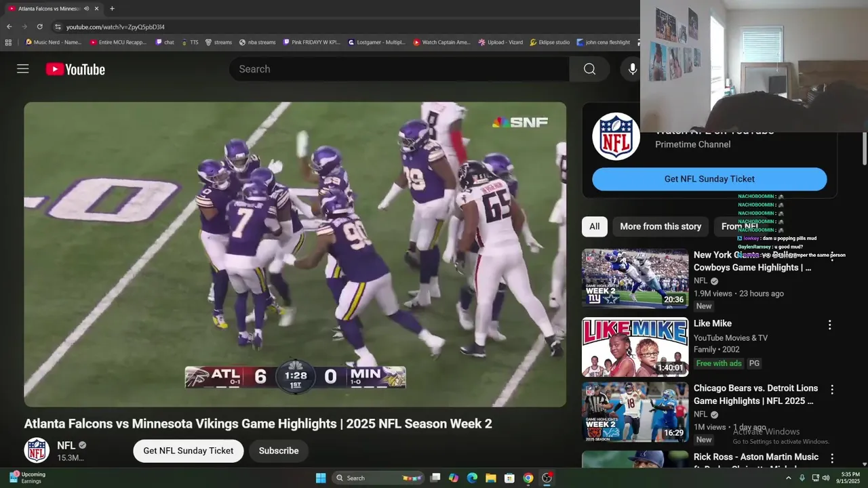Open the TTS bookmark
This screenshot has height=488, width=868.
190,42
